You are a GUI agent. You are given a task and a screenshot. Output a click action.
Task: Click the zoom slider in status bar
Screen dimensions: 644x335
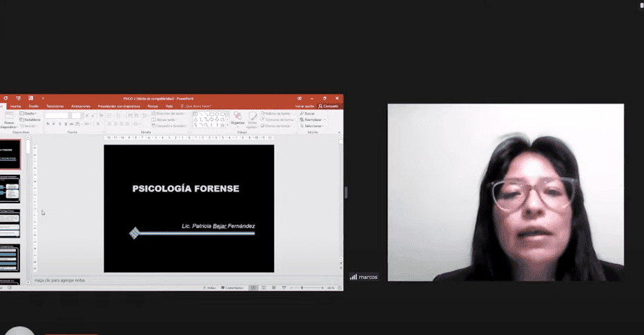point(306,288)
